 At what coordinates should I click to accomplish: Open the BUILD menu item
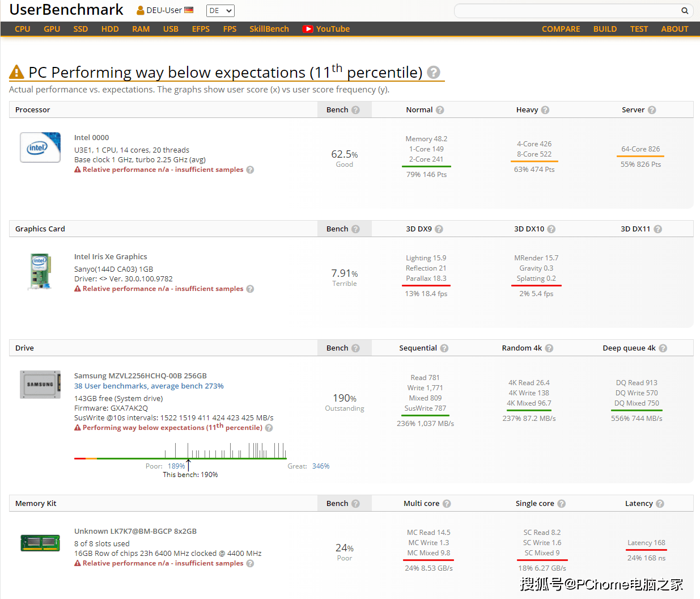coord(605,29)
